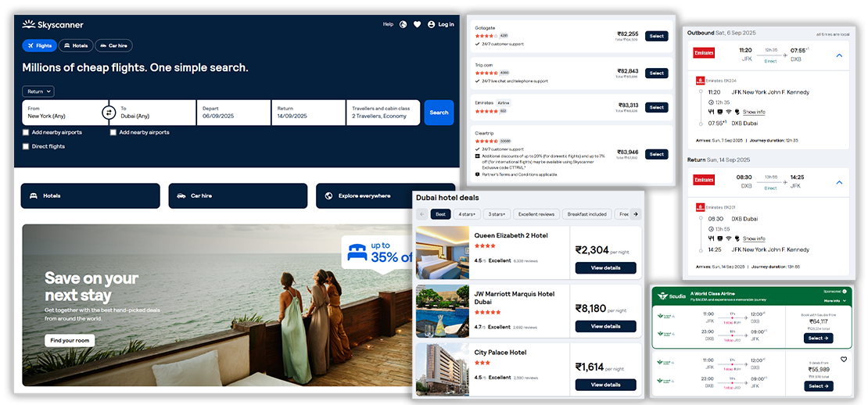This screenshot has width=868, height=405.
Task: View details for JW Marriott Marquis Hotel
Action: [605, 327]
